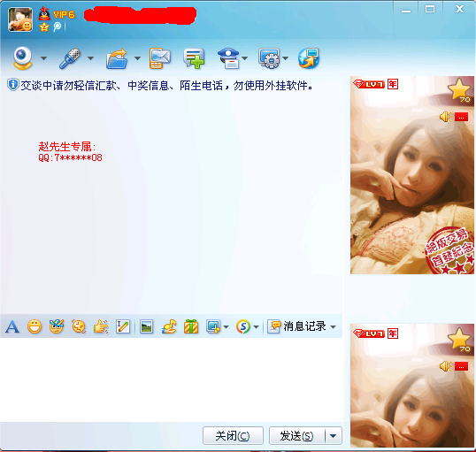Click the lower QQ show star 70
Image resolution: width=476 pixels, height=452 pixels.
pos(459,340)
